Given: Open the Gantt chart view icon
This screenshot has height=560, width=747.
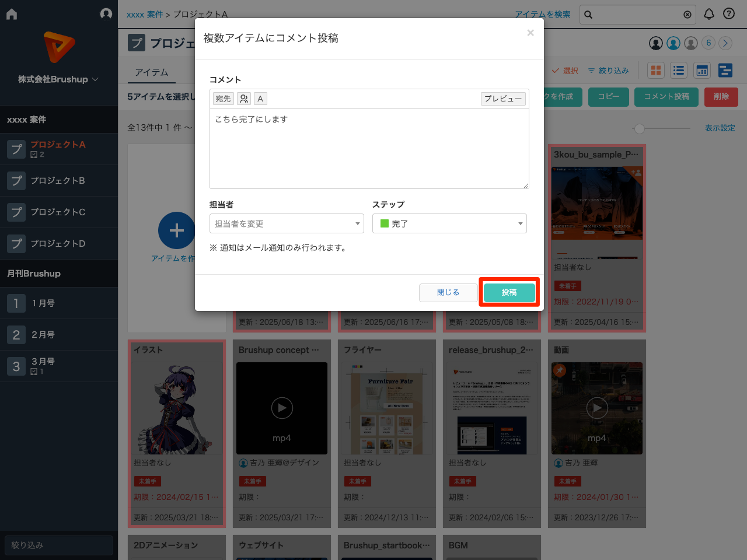Looking at the screenshot, I should pos(725,71).
